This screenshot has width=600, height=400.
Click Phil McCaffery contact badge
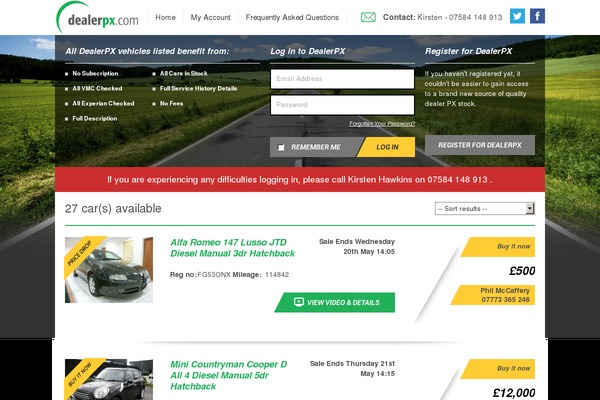pos(494,295)
